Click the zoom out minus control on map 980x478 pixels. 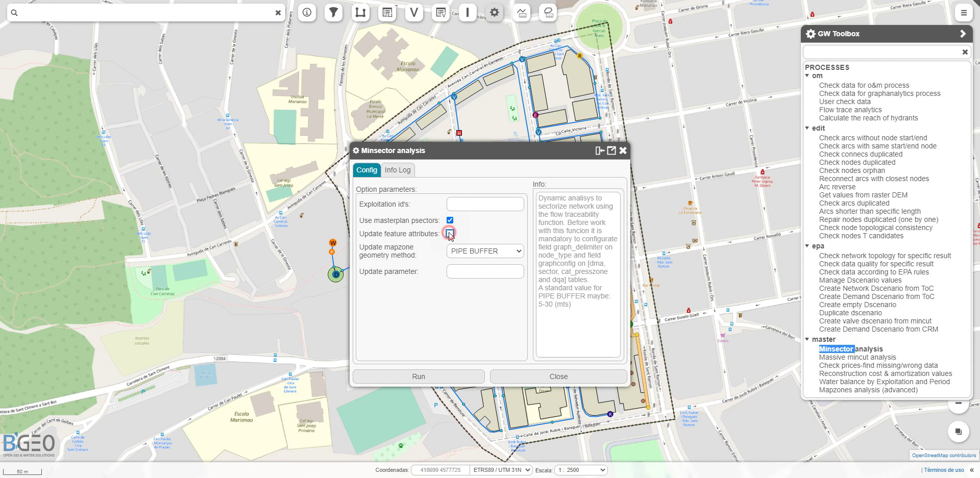(959, 404)
